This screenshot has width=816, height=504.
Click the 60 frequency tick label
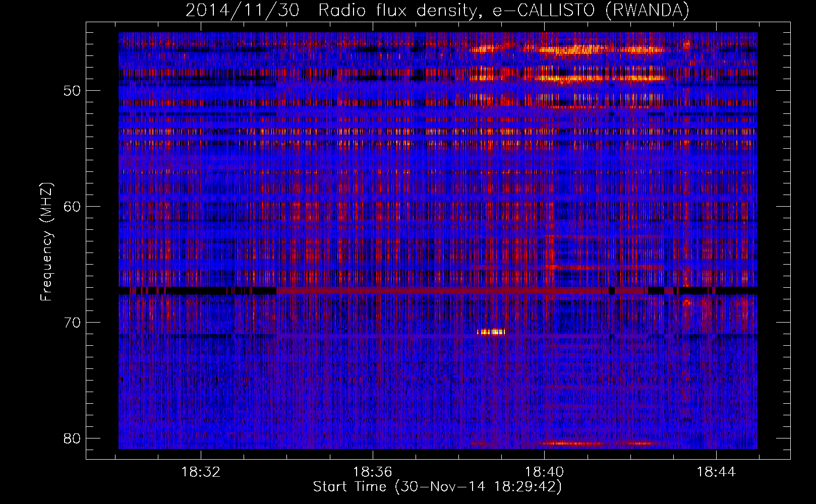point(73,207)
